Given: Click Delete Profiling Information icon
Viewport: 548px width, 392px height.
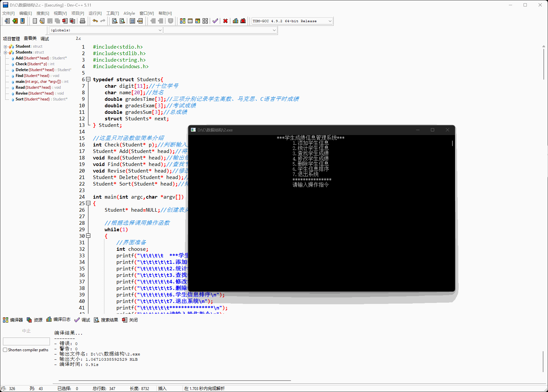Looking at the screenshot, I should (x=243, y=21).
